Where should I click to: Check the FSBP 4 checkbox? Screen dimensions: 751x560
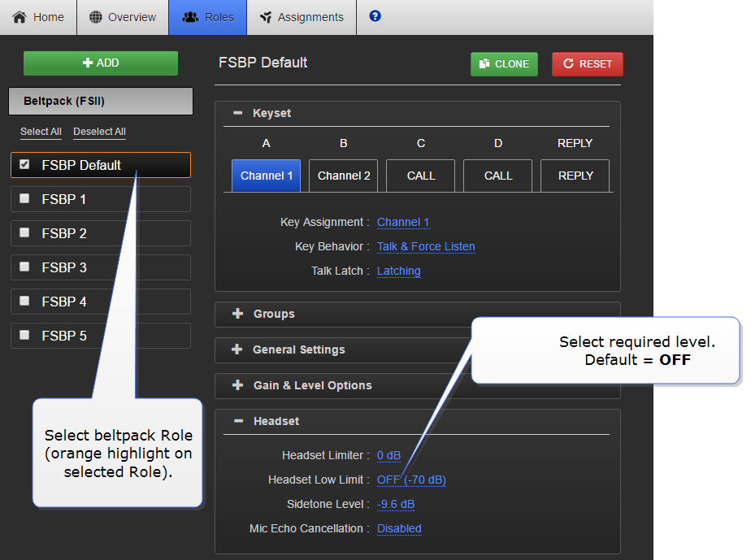coord(24,301)
